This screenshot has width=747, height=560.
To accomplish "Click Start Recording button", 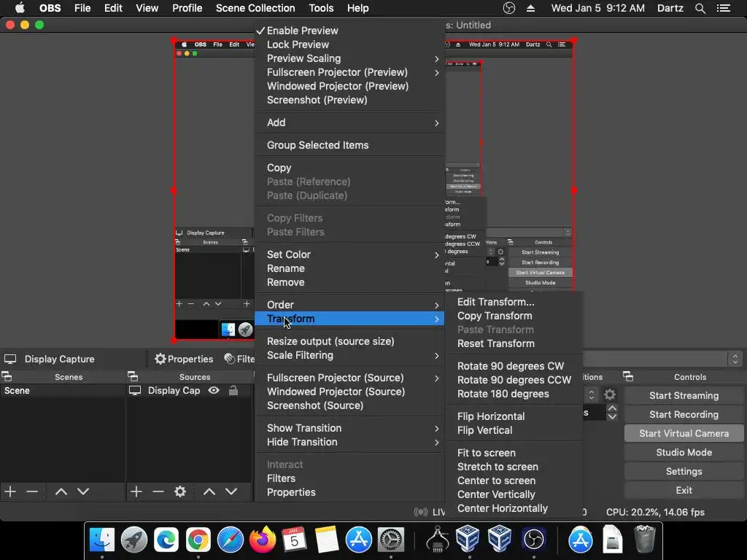I will pos(684,414).
